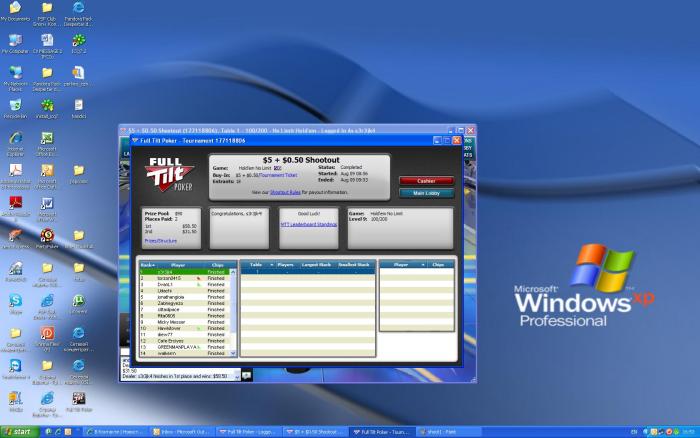
Task: Switch to the browser taskbar item beside Quick Launch
Action: pos(114,432)
